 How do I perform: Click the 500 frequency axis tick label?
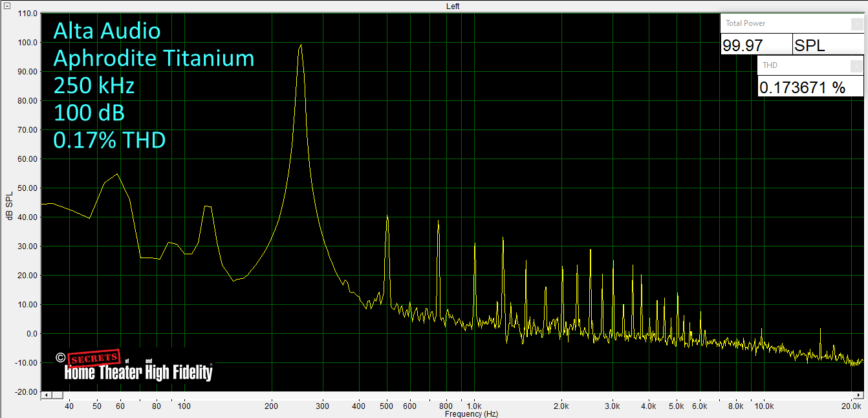coord(387,406)
